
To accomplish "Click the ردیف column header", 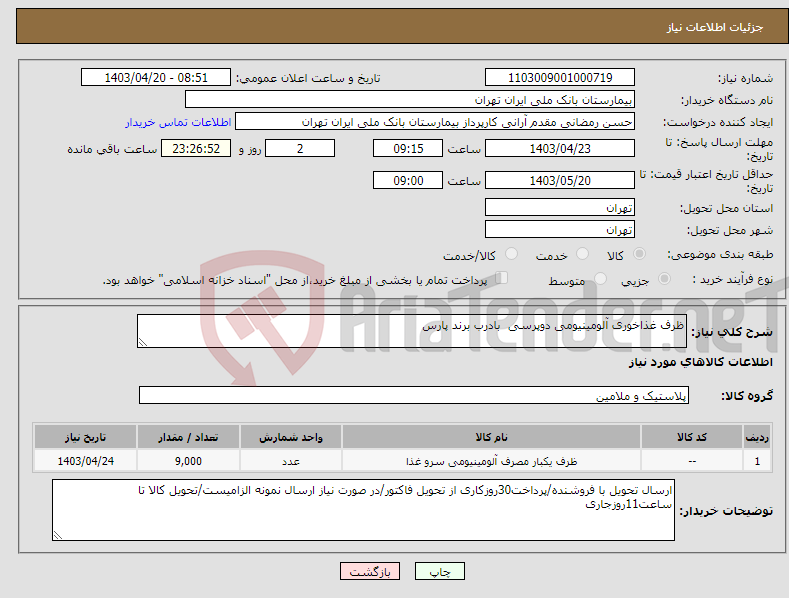I will pyautogui.click(x=757, y=437).
